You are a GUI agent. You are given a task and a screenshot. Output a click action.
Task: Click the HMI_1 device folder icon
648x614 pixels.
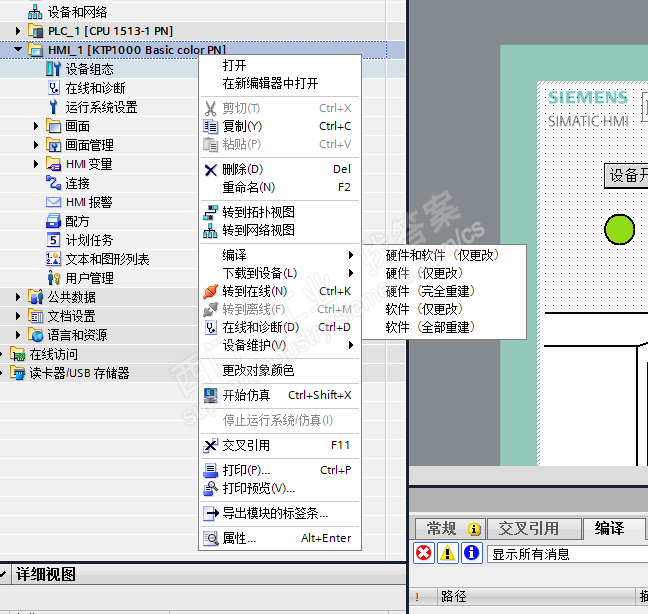[x=36, y=50]
